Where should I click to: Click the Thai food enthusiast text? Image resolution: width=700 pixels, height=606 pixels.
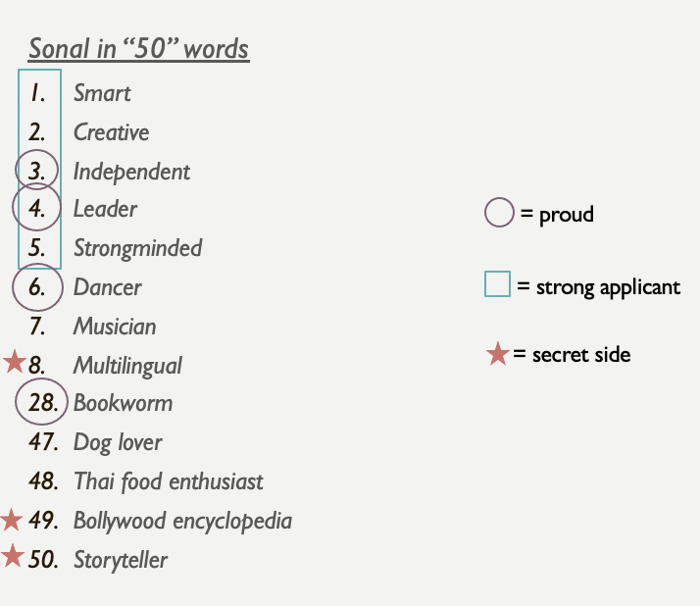tap(168, 481)
